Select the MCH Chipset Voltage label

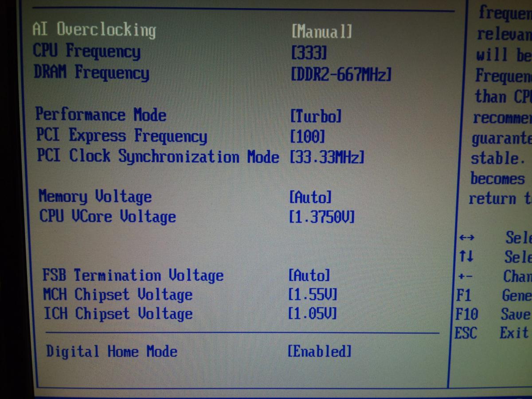click(118, 294)
